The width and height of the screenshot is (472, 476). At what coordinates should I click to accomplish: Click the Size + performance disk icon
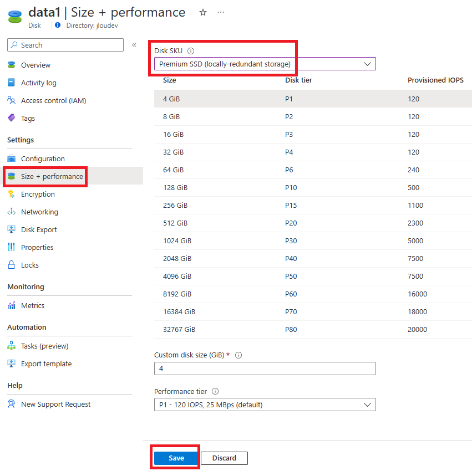click(x=11, y=176)
